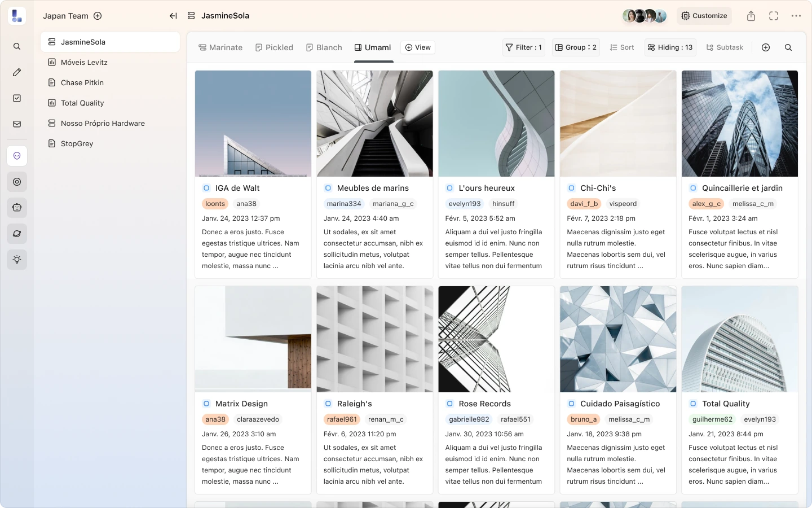Toggle status box on Matrix Design card

(206, 404)
